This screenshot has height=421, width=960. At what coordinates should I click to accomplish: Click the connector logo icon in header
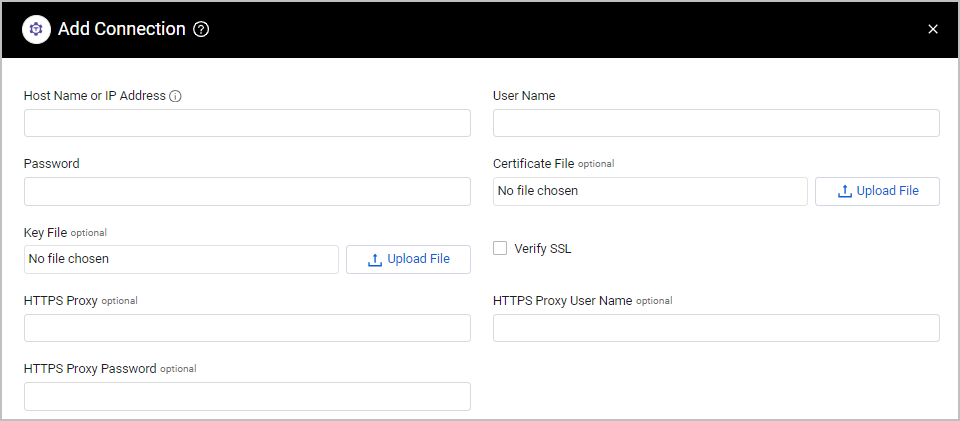coord(36,29)
